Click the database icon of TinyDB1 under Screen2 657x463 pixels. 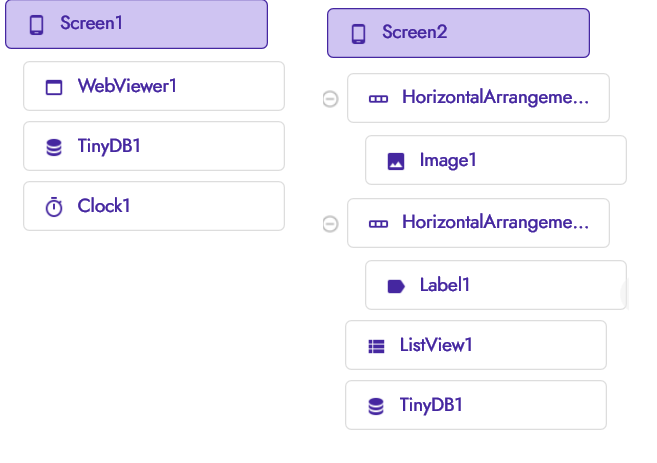pyautogui.click(x=376, y=406)
